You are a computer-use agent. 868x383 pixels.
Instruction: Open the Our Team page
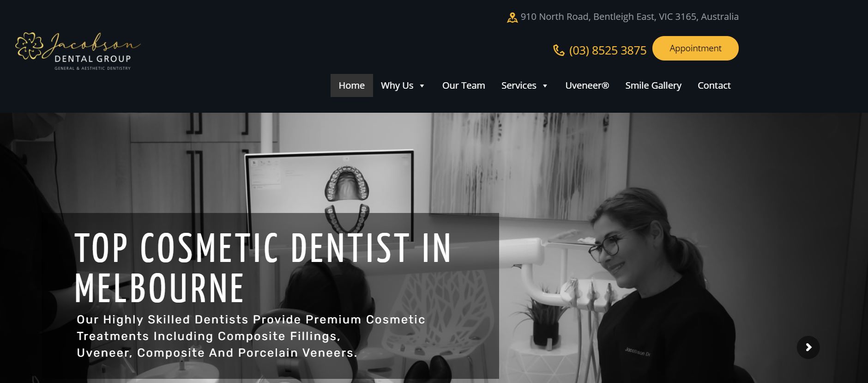(x=464, y=85)
